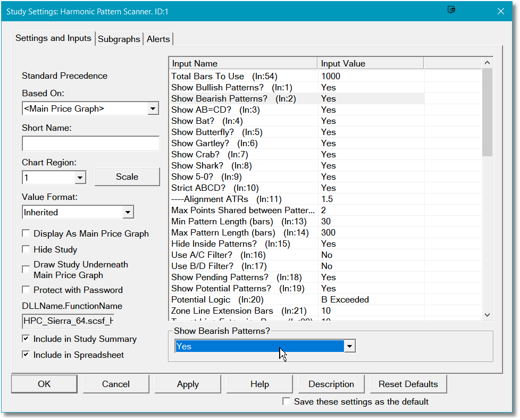Click the Cancel button
This screenshot has height=420, width=520.
(116, 384)
